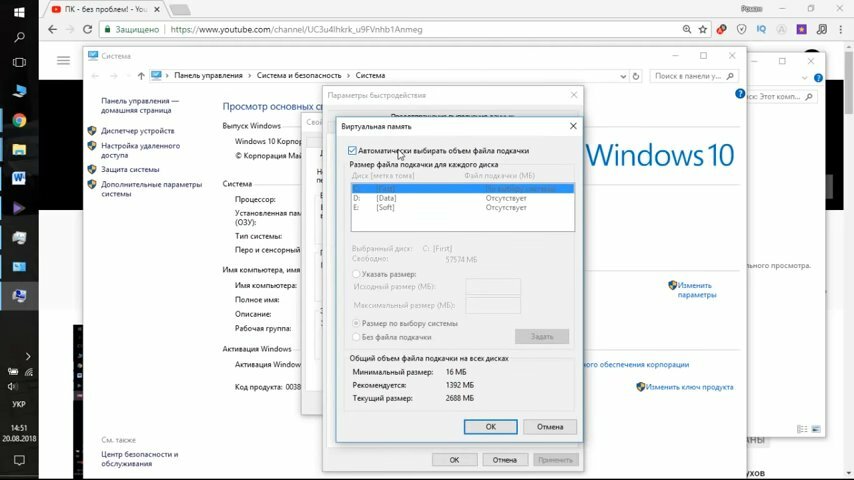854x480 pixels.
Task: Click the refresh icon in Control Panel address bar
Action: pyautogui.click(x=636, y=76)
